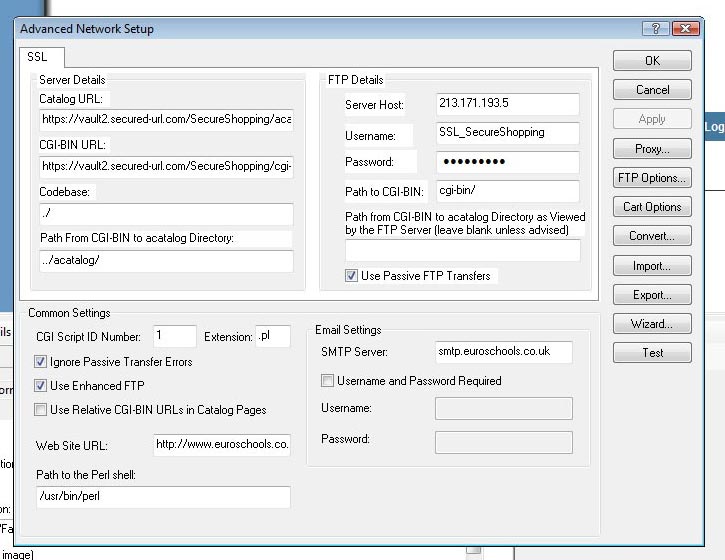Enable Use Relative CGI-BIN URLs checkbox
The height and width of the screenshot is (560, 725).
[x=41, y=409]
